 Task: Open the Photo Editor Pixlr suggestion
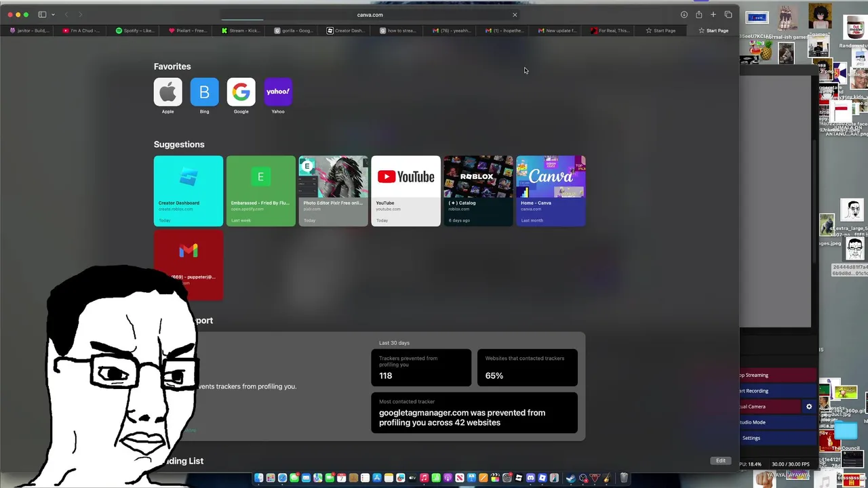pyautogui.click(x=333, y=191)
